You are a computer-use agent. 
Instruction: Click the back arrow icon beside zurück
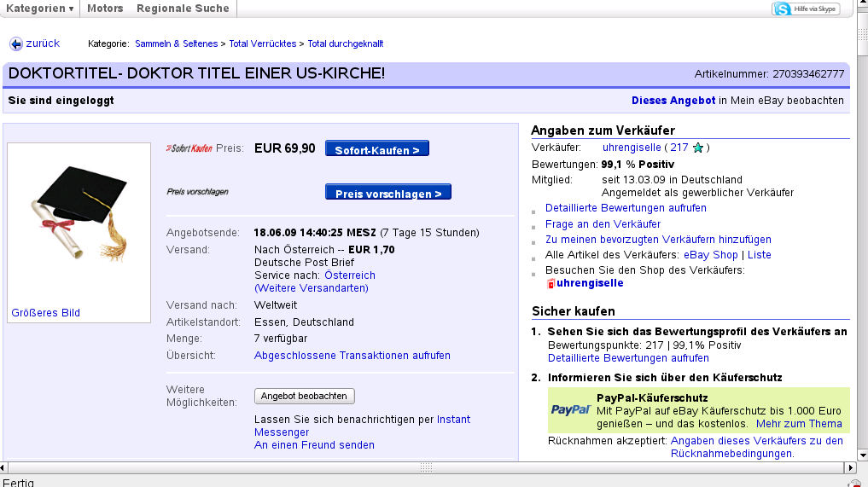coord(15,43)
